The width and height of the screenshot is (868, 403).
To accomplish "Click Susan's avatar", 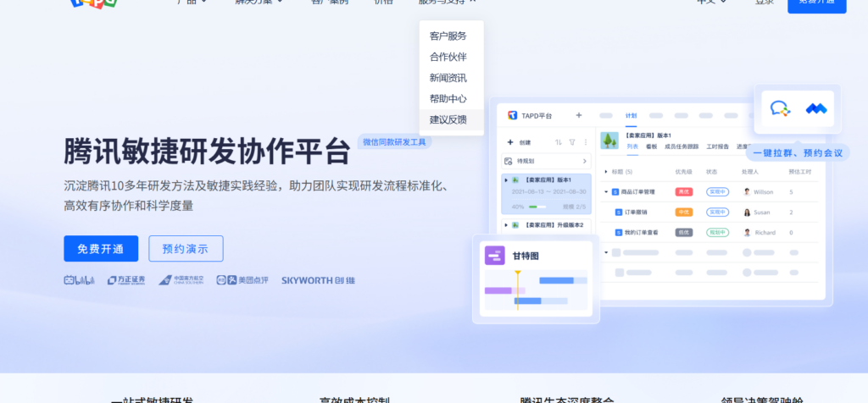I will point(747,213).
